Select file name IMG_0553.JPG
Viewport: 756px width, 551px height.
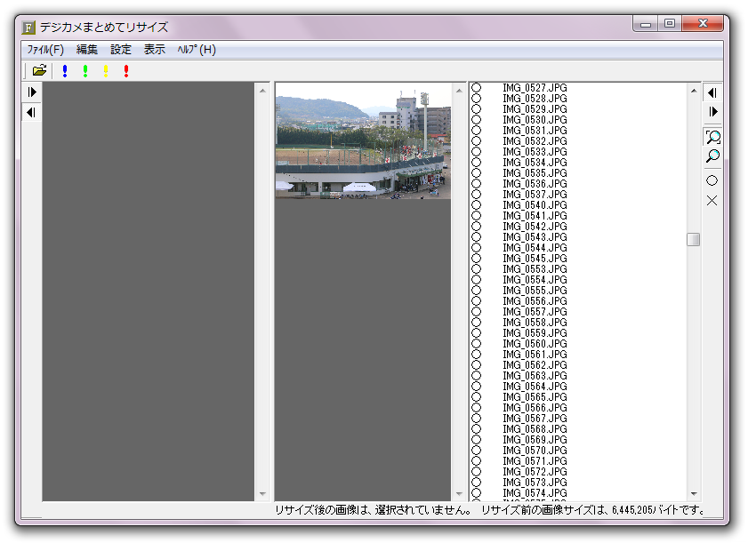click(x=535, y=268)
